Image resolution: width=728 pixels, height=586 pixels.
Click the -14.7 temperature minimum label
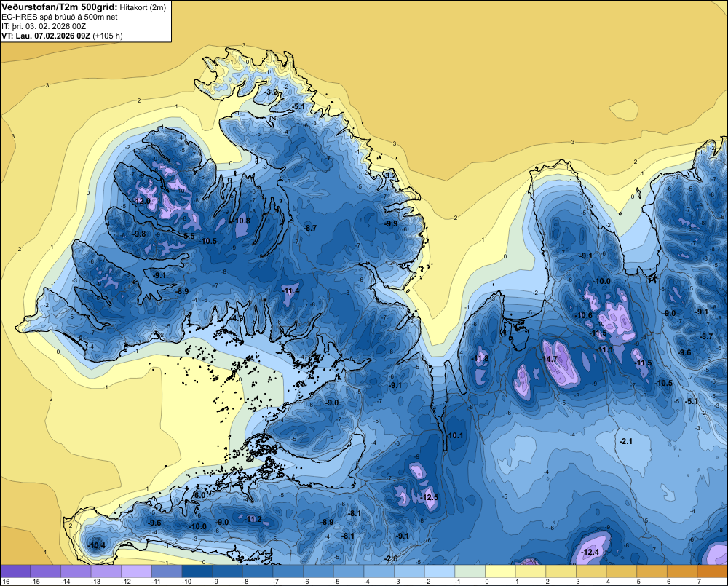click(548, 359)
